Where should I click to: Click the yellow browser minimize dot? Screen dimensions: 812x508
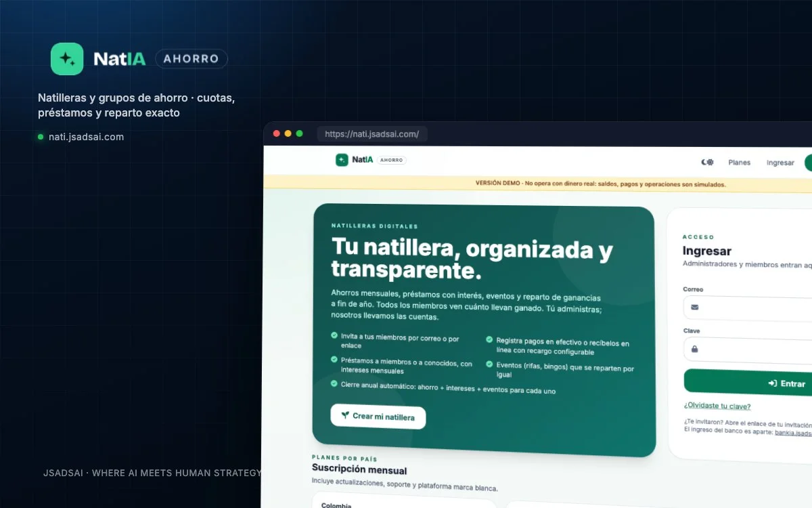pos(288,133)
